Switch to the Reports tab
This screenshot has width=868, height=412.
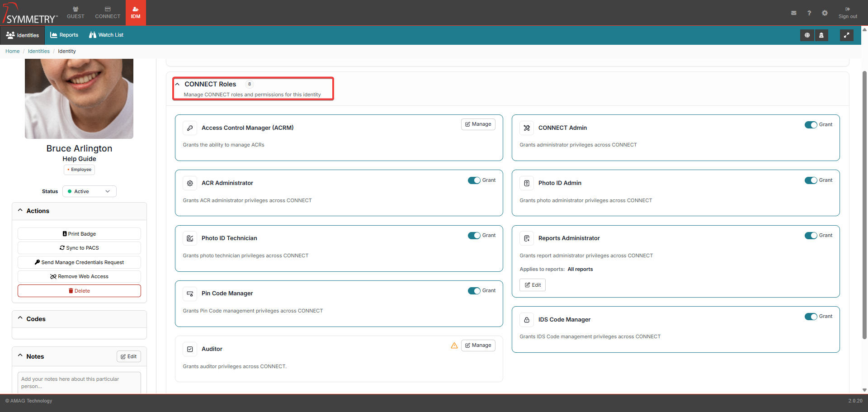click(x=64, y=35)
